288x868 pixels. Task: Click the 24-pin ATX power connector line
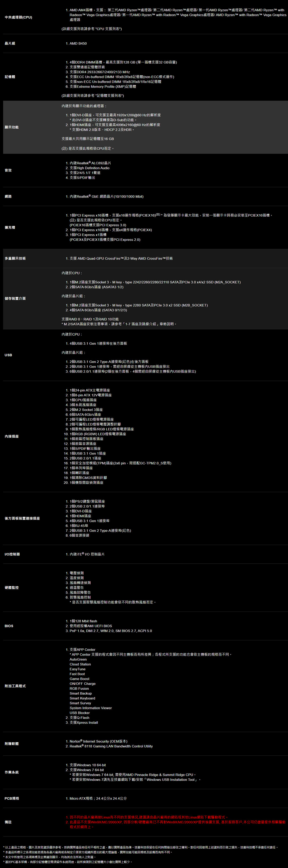click(89, 390)
